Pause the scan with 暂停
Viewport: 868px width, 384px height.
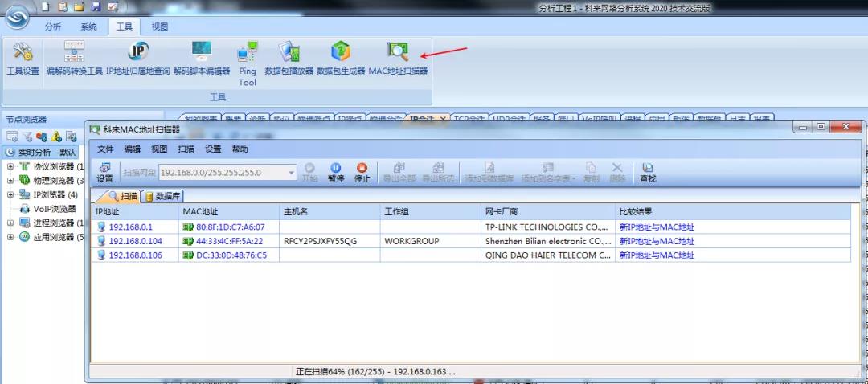(336, 173)
